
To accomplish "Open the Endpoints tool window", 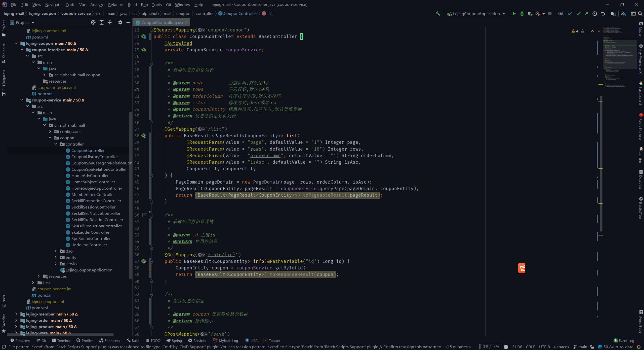I will coord(110,341).
